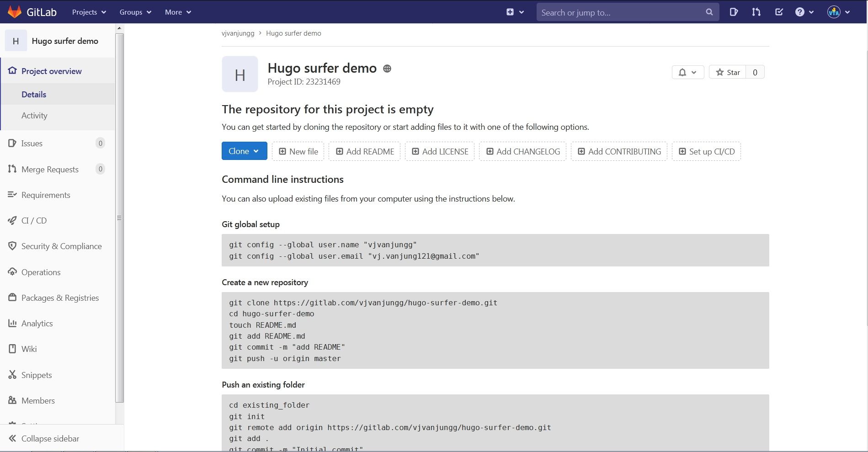The height and width of the screenshot is (452, 868).
Task: Click the Set up CI/CD button
Action: pyautogui.click(x=706, y=151)
